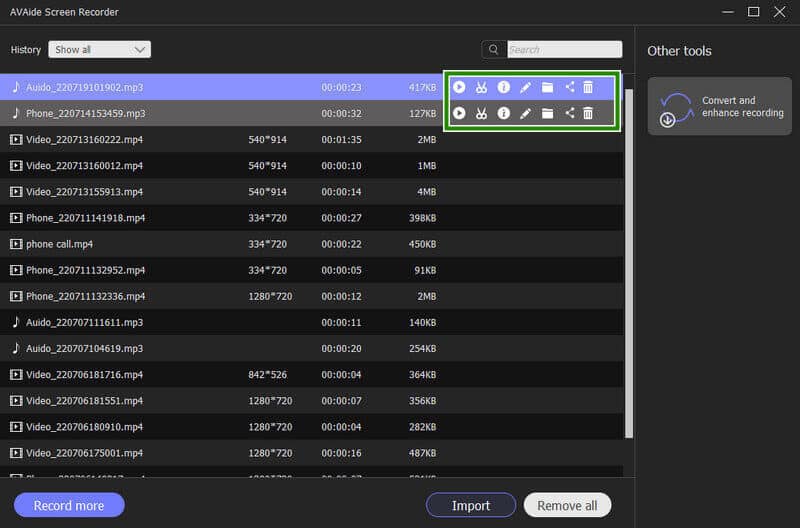800x528 pixels.
Task: Open Convert and enhance recording tool
Action: pos(716,107)
